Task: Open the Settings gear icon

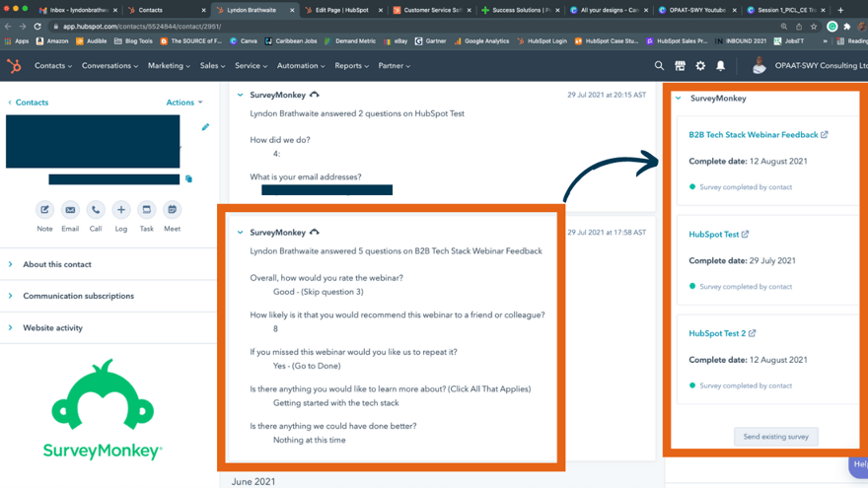Action: (700, 66)
